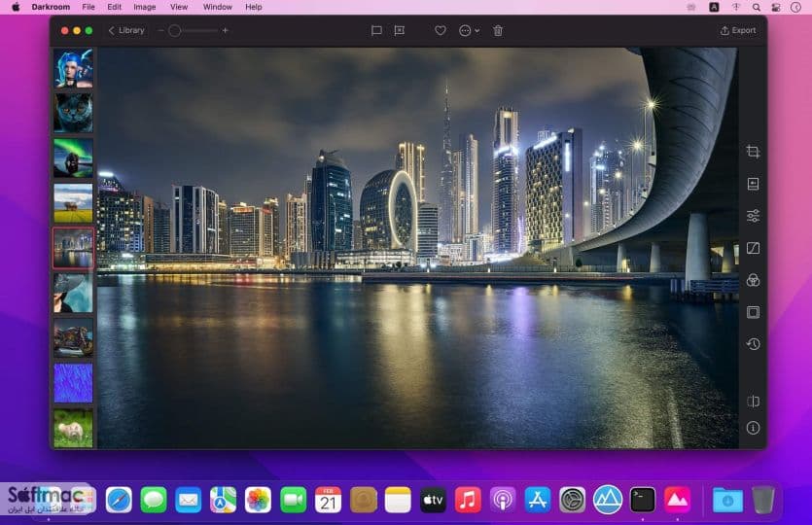Select the blue-haired character thumbnail
Viewport: 812px width, 525px height.
tap(73, 68)
